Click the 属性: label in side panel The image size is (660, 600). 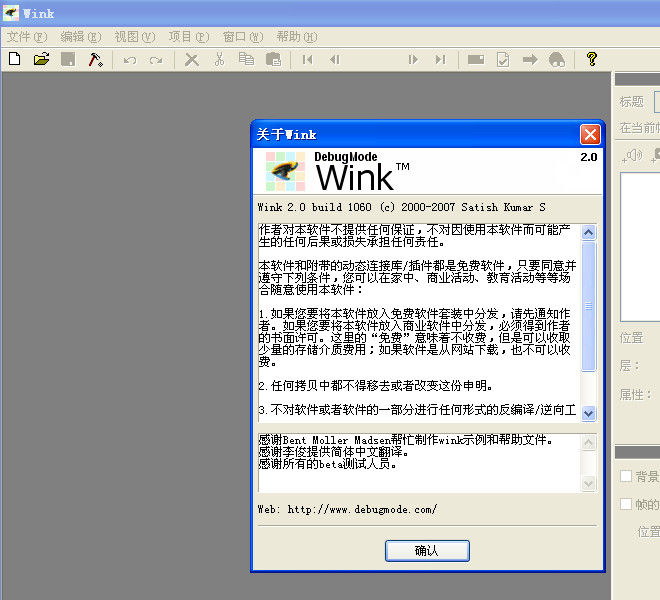[x=636, y=395]
